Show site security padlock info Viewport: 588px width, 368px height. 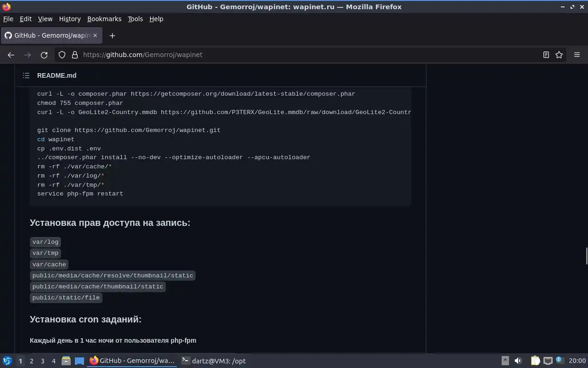pyautogui.click(x=75, y=55)
